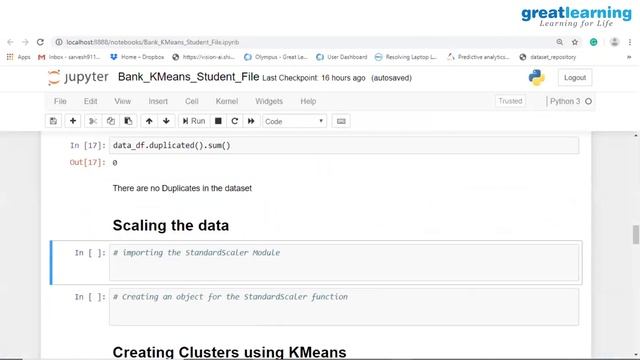640x360 pixels.
Task: Open the dataset_repository bookmark
Action: coord(548,57)
